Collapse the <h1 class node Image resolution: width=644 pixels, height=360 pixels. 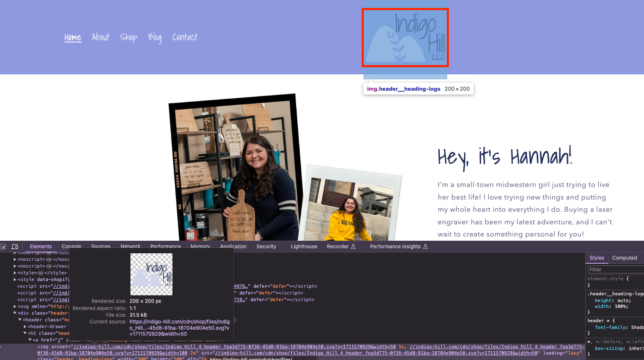point(25,334)
